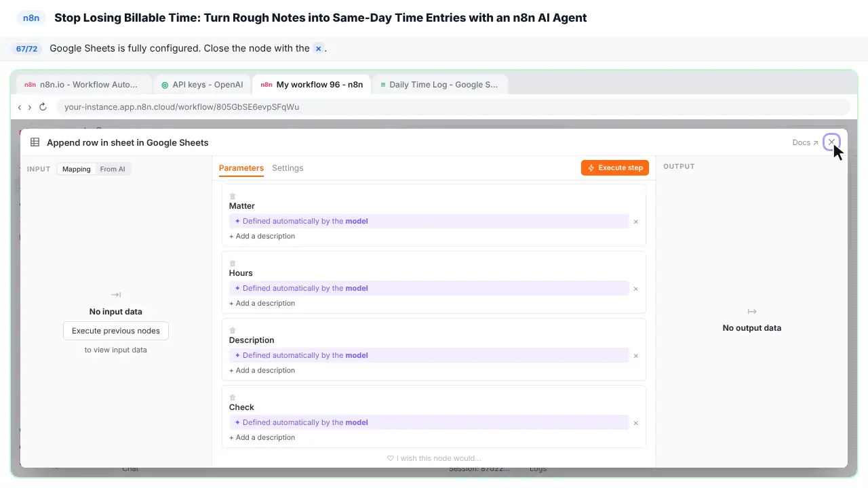Delete the Check field using its trash icon
The width and height of the screenshot is (868, 488).
point(233,398)
